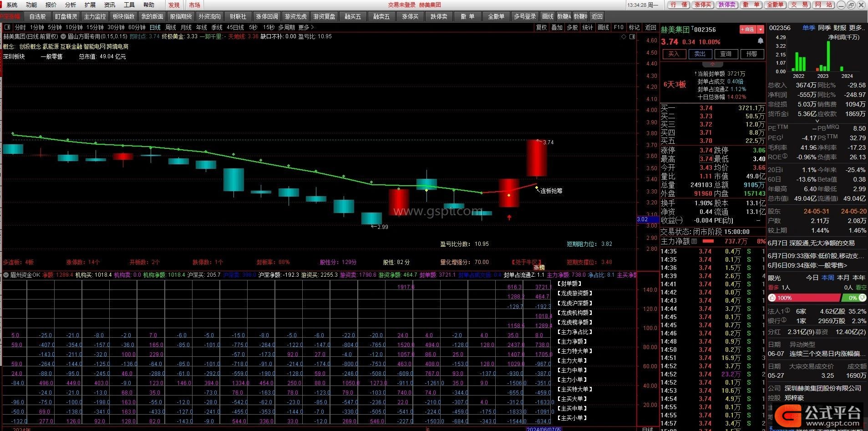
Task: Click the 查询 query button
Action: tap(726, 54)
